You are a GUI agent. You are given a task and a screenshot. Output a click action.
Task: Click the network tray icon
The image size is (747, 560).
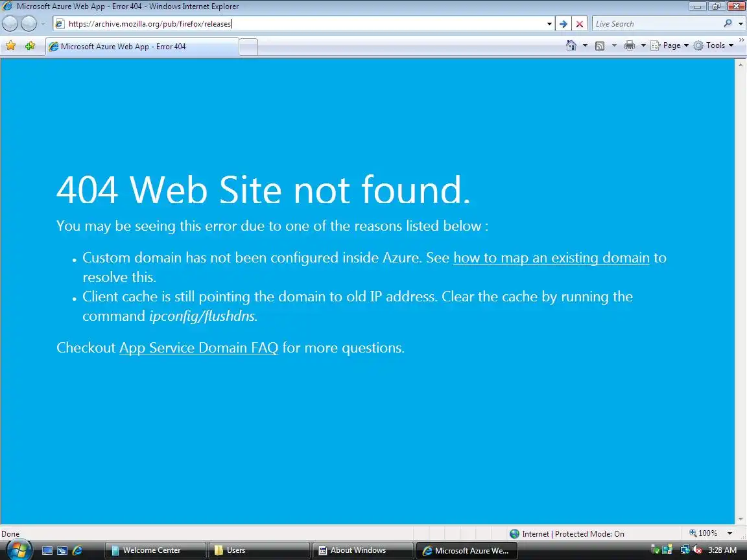click(x=685, y=550)
